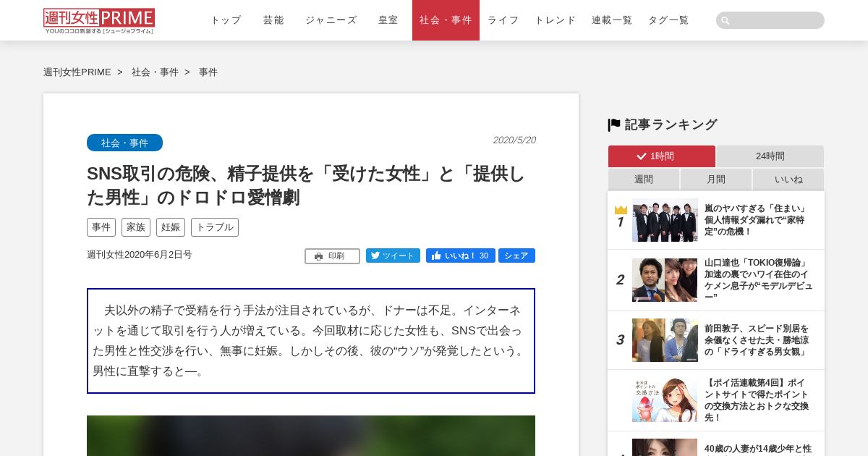868x456 pixels.
Task: Switch ranking to 月間 tab
Action: 716,180
